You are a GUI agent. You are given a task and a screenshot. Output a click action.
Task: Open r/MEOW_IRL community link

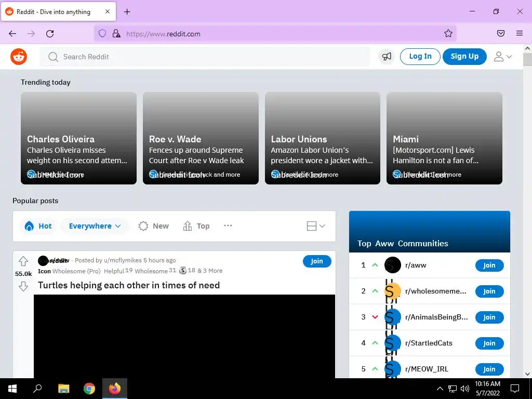[427, 369]
